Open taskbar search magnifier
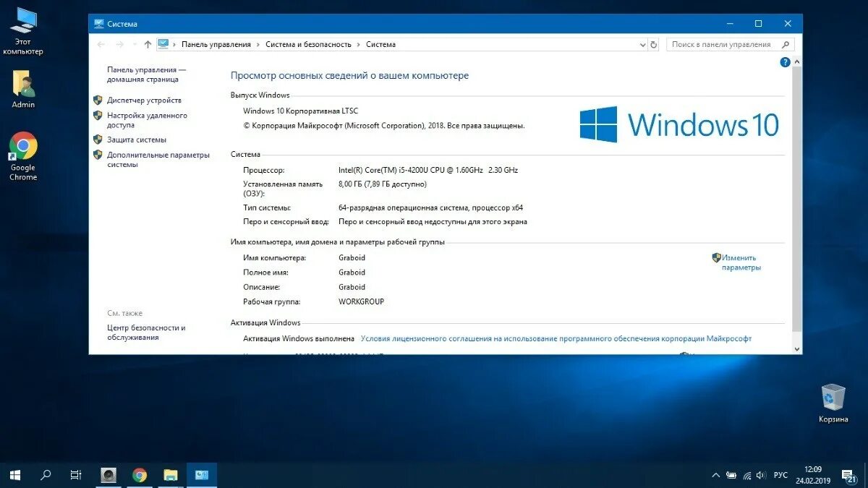Viewport: 868px width, 488px height. 46,475
